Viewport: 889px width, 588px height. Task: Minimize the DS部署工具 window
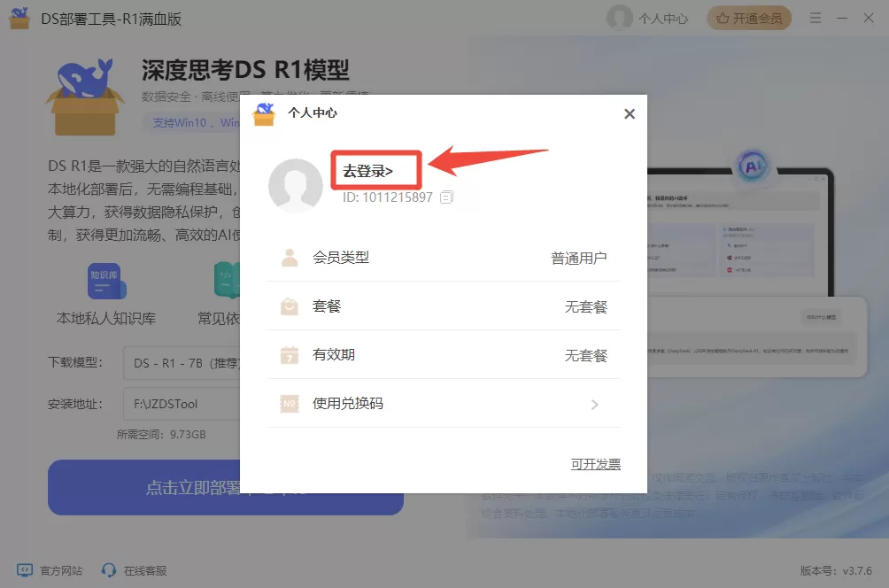[842, 18]
